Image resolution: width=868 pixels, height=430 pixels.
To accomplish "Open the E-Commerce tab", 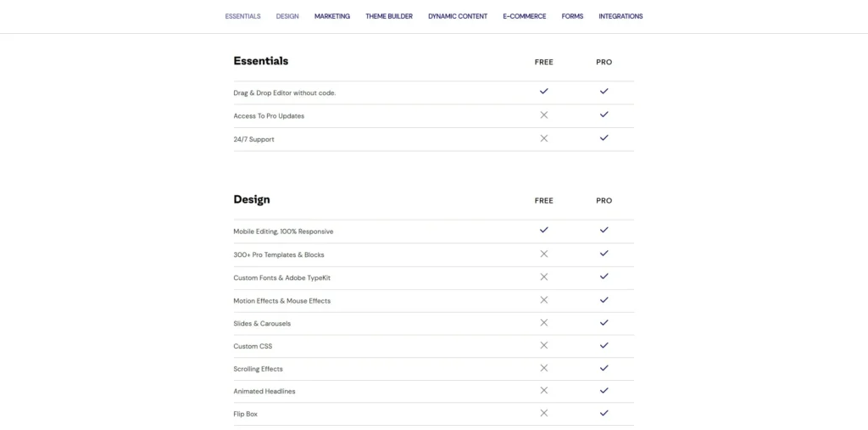I will point(524,16).
